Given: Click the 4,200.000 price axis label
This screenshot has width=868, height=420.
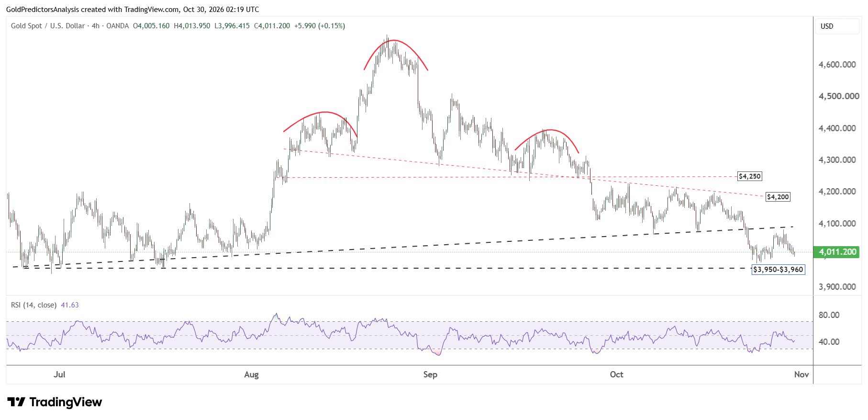Looking at the screenshot, I should (837, 192).
